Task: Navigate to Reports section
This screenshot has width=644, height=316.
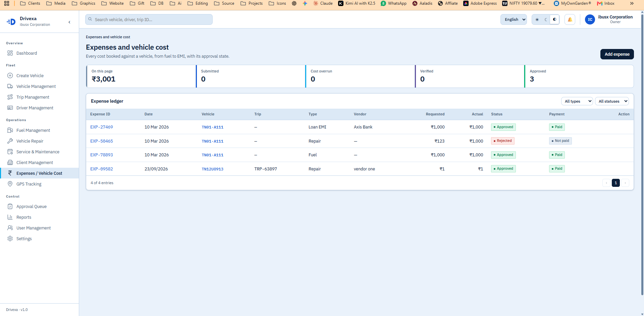Action: pos(24,217)
